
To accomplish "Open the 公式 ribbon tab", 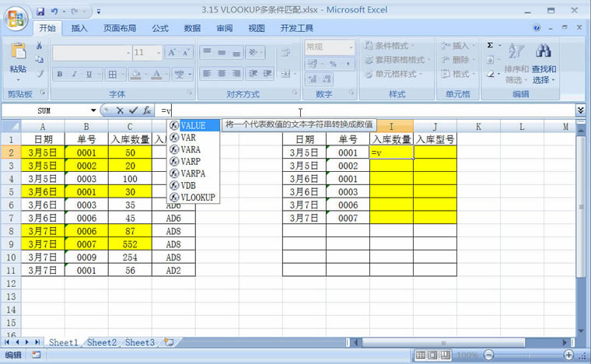I will tap(160, 28).
